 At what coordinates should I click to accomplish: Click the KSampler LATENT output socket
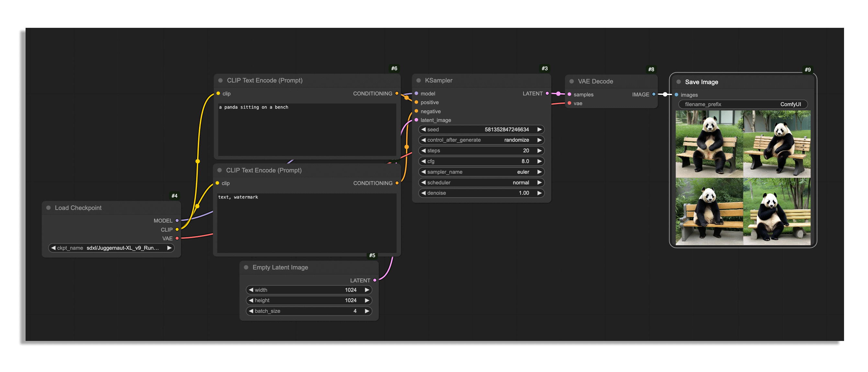point(547,93)
